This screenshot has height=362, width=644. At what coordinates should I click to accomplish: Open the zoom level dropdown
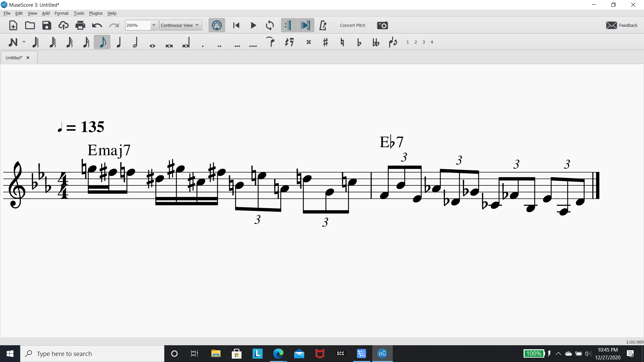click(x=154, y=25)
